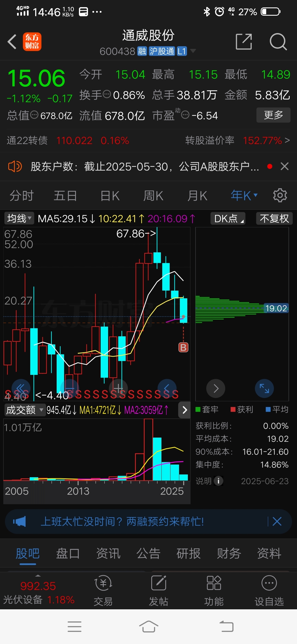The image size is (297, 644).
Task: Tap the green 套牢 legend swatch
Action: tap(198, 410)
